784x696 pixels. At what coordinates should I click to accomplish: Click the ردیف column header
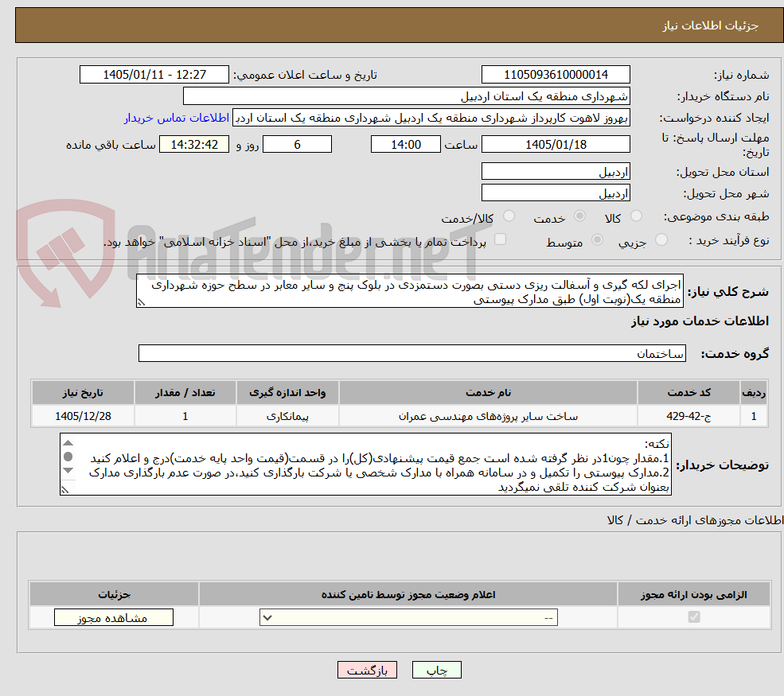tap(754, 392)
